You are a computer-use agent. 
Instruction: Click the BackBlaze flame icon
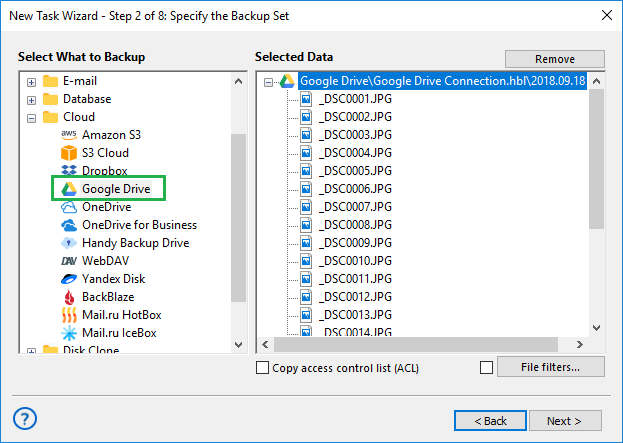coord(69,297)
